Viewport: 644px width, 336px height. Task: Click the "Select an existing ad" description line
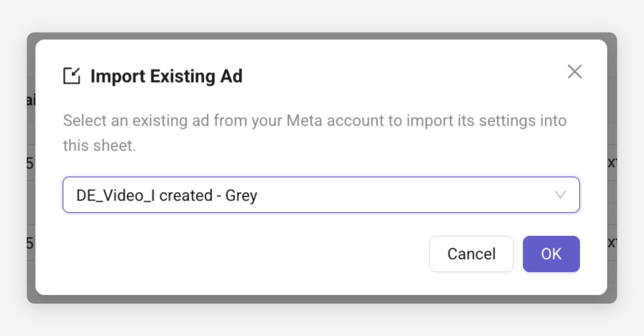314,121
